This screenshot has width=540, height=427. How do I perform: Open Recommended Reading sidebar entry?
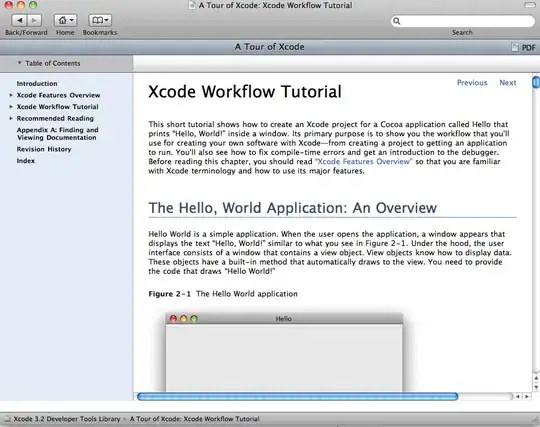pyautogui.click(x=55, y=118)
